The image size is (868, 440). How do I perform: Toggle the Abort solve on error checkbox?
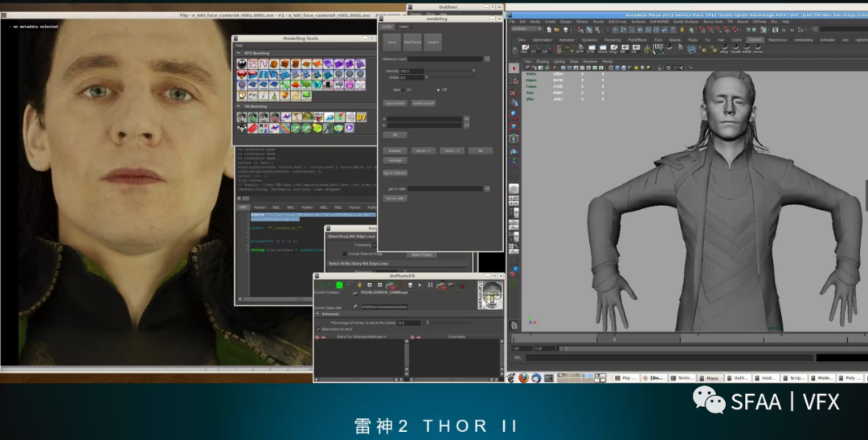tap(318, 329)
